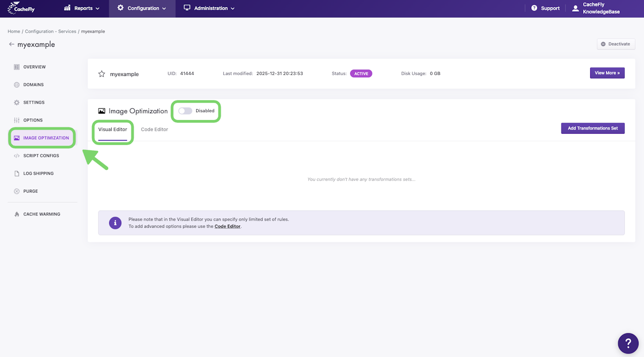
Task: Click the Disk Usage value 0 GB
Action: coord(435,73)
